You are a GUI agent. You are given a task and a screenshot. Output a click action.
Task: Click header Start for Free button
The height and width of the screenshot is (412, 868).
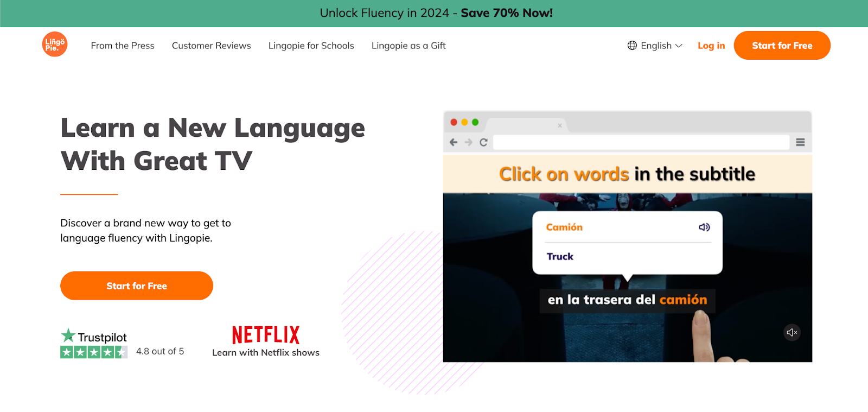(782, 46)
